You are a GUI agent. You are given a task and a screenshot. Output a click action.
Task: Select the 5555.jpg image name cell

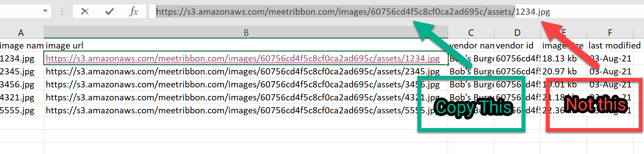[18, 110]
